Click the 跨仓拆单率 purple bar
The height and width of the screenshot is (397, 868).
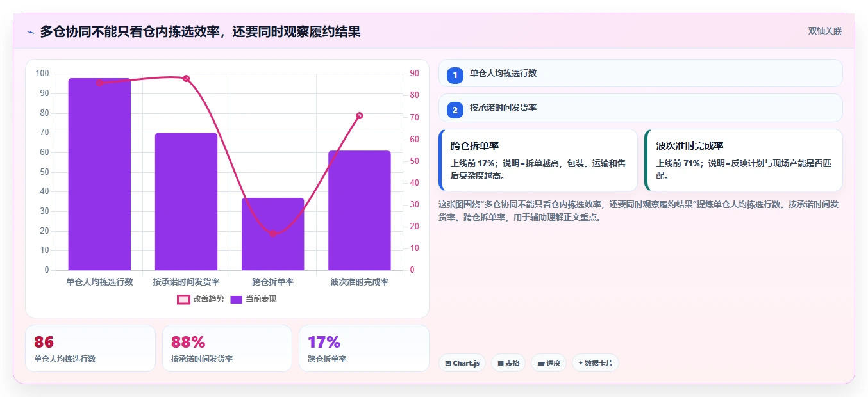(x=272, y=234)
